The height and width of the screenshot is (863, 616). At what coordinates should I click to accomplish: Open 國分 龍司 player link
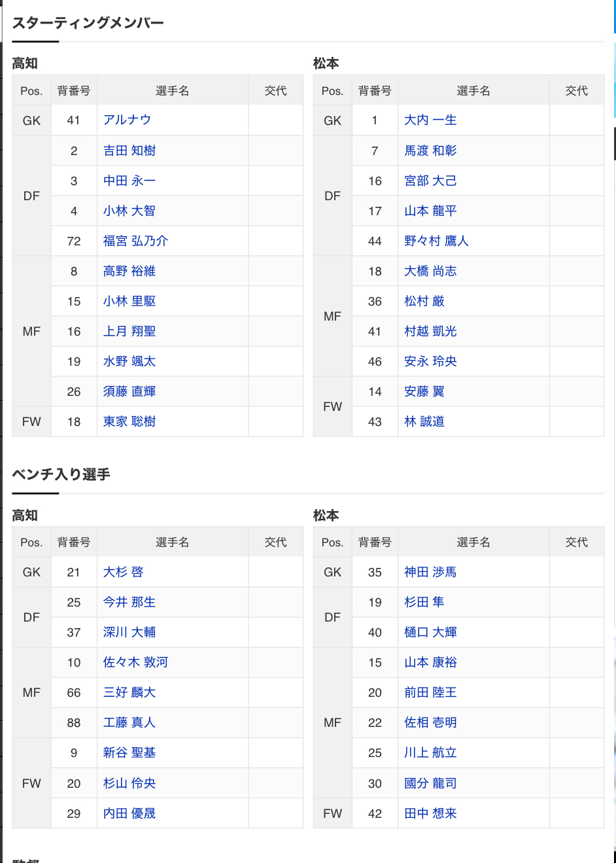(430, 783)
